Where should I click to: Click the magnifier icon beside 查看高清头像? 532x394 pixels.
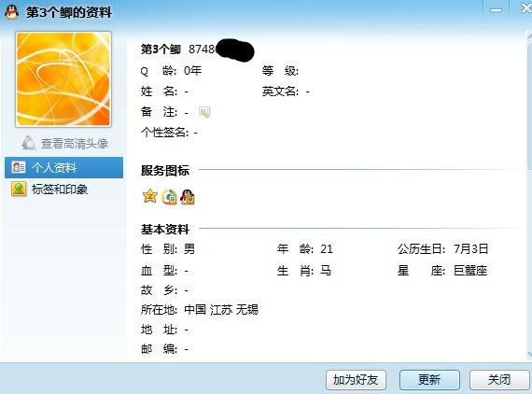pos(29,143)
